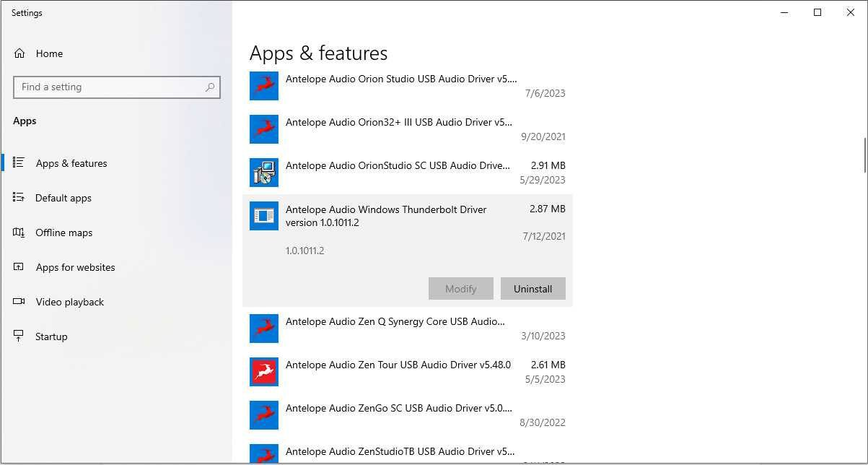Image resolution: width=868 pixels, height=465 pixels.
Task: Click the 9/20/2021 install date
Action: click(x=545, y=136)
